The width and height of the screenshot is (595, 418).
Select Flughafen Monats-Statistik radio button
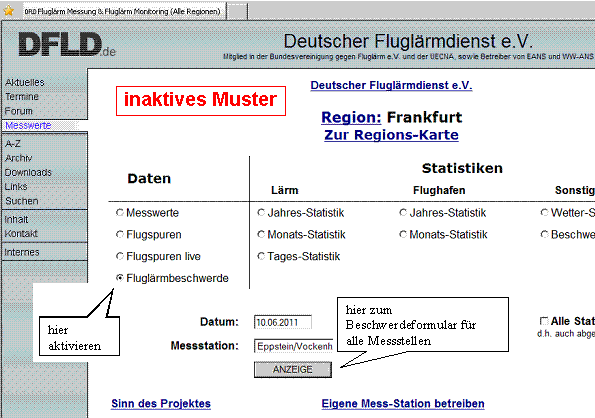pos(403,235)
